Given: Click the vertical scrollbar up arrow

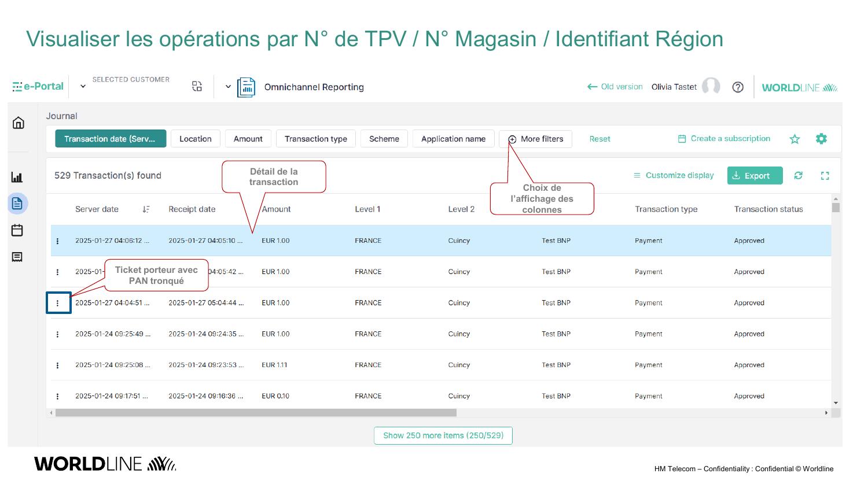Looking at the screenshot, I should click(836, 199).
